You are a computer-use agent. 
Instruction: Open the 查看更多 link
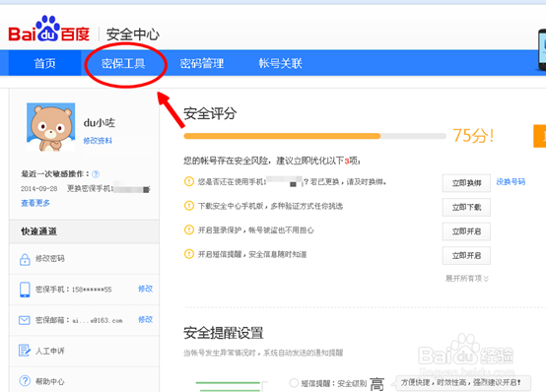(35, 203)
